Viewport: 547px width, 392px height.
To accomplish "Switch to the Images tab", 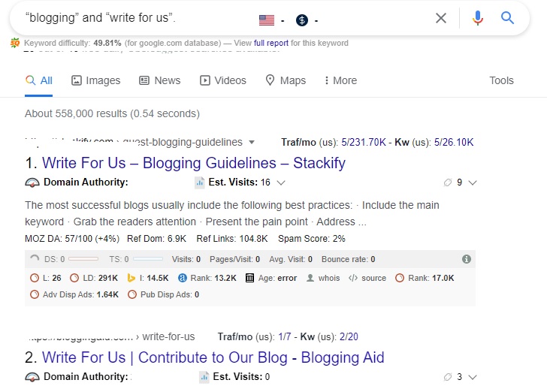I will coord(96,80).
